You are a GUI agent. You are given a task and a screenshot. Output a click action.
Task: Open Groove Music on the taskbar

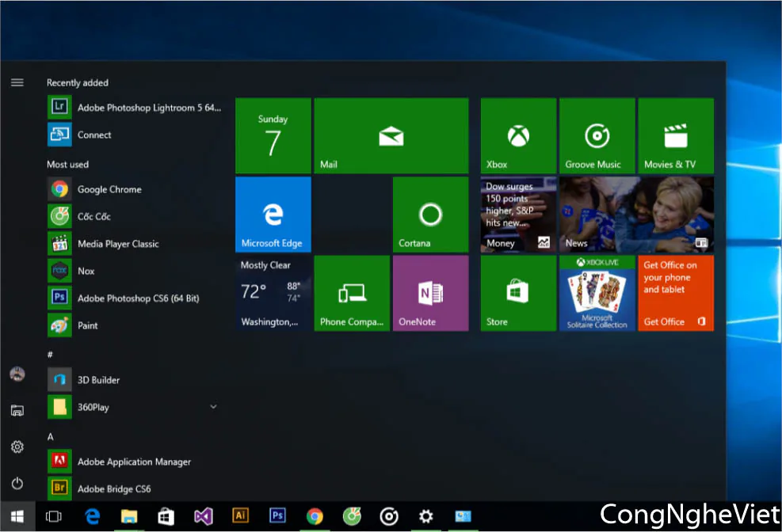pyautogui.click(x=389, y=516)
